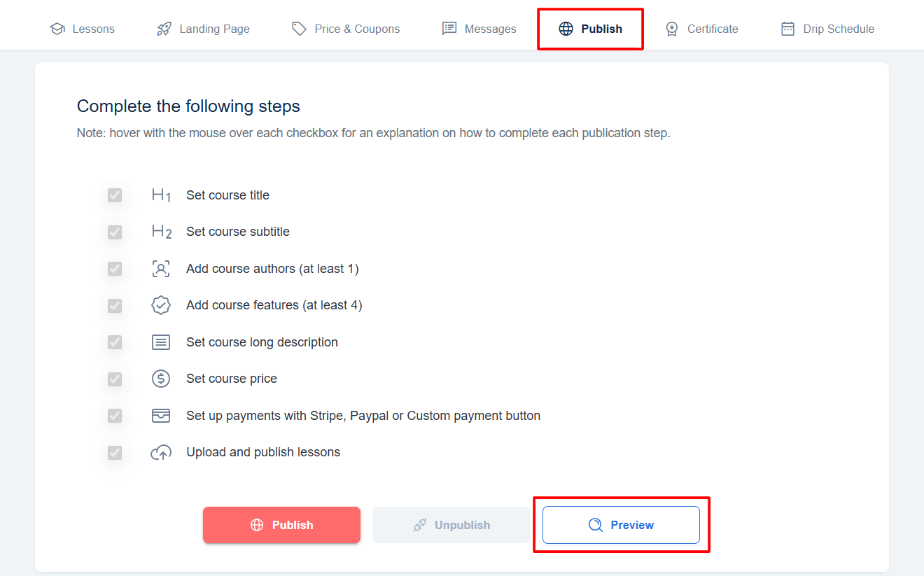This screenshot has height=576, width=924.
Task: Click the course authors person icon
Action: click(x=161, y=269)
